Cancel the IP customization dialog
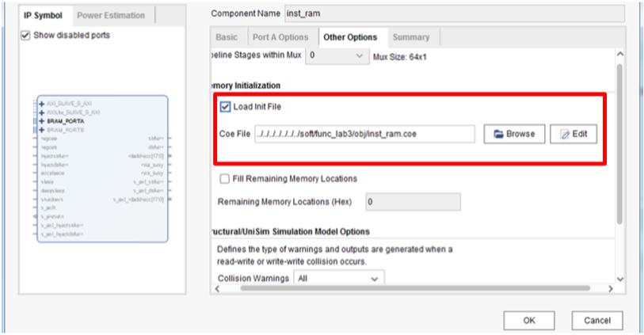Screen dimensions: 644x335 click(x=597, y=321)
